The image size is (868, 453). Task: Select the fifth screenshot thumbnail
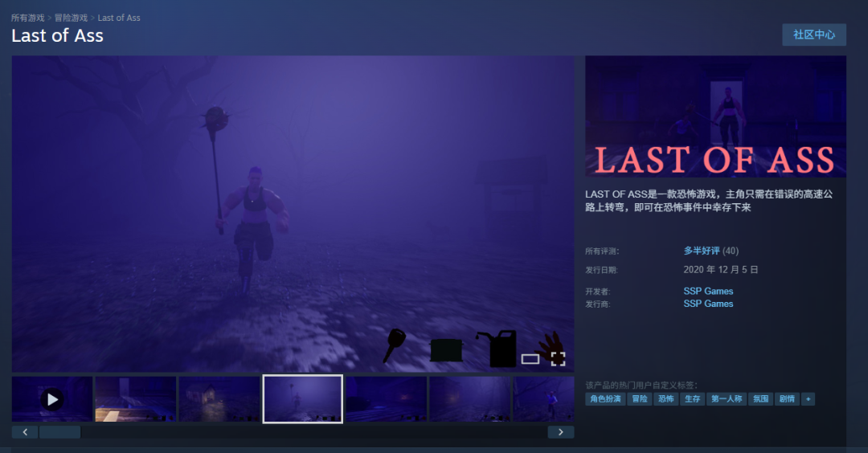(387, 399)
